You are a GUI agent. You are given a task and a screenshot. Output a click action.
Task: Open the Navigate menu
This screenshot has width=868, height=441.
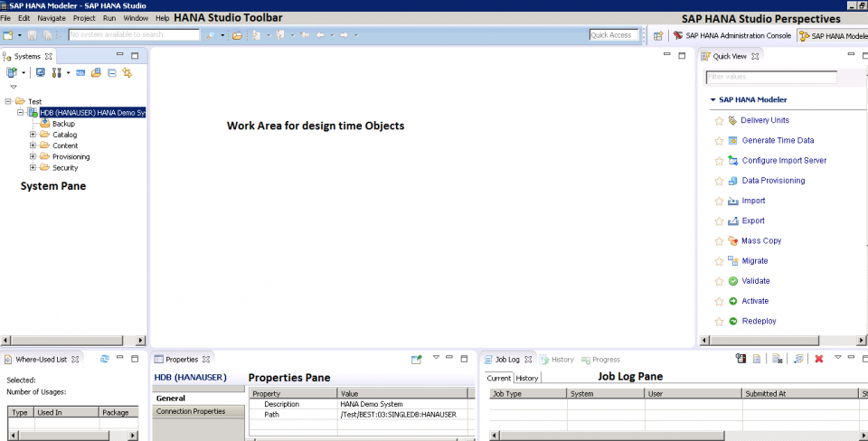(52, 18)
